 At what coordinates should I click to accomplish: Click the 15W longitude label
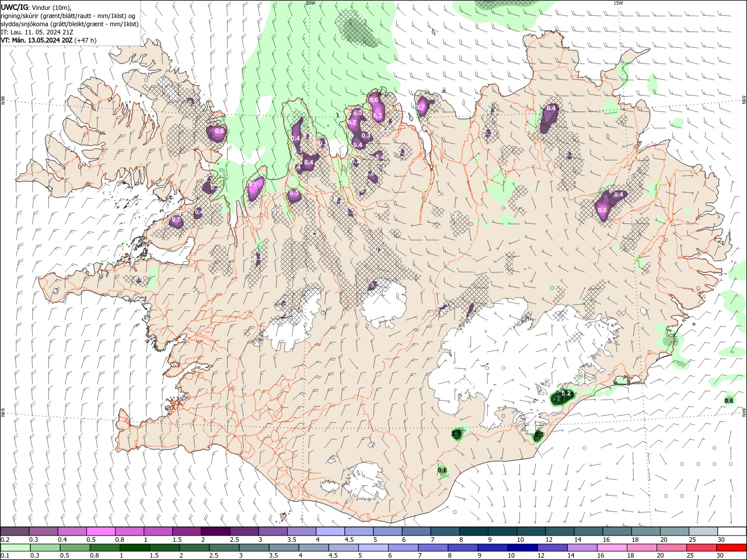click(618, 3)
